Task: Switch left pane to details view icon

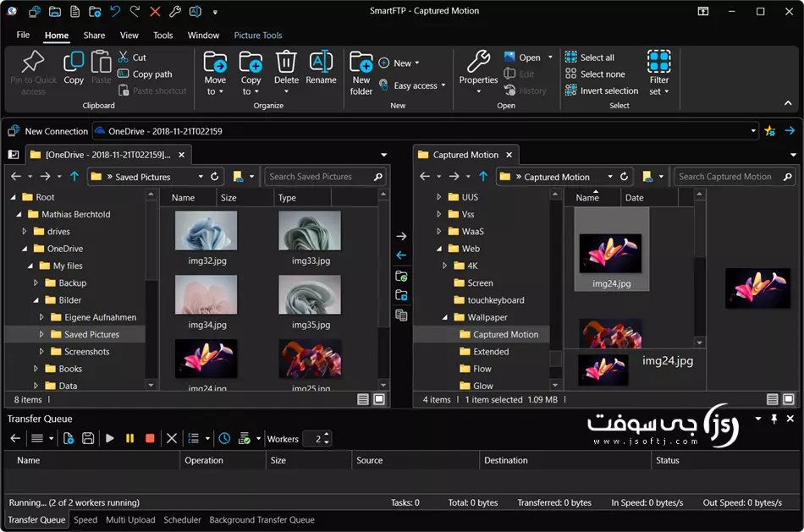Action: (x=363, y=400)
